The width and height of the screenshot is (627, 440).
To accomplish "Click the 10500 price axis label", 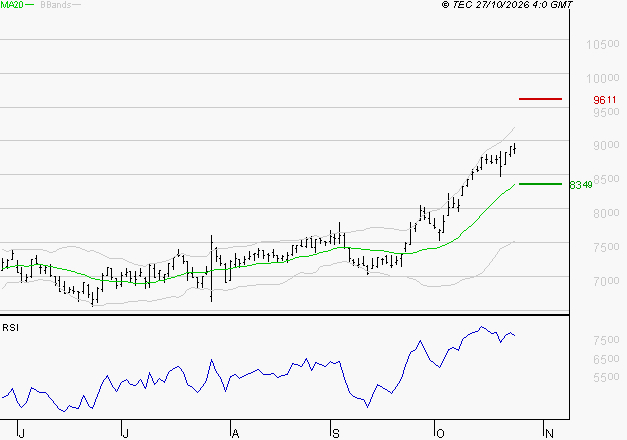I will pos(603,44).
